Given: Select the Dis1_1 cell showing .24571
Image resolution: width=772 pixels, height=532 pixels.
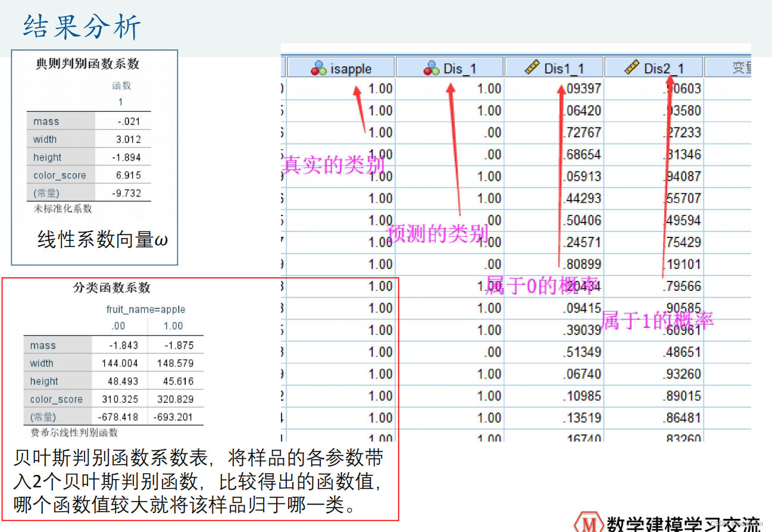Looking at the screenshot, I should click(x=554, y=243).
